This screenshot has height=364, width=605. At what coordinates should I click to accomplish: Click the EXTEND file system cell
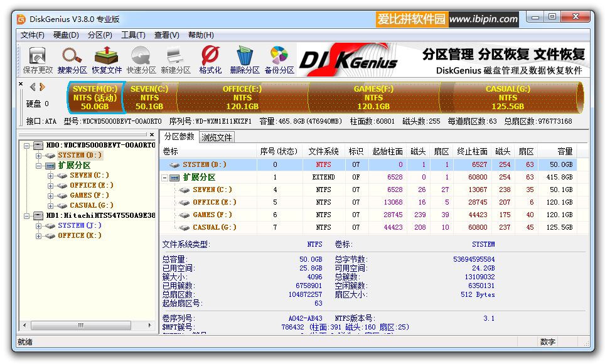click(323, 177)
